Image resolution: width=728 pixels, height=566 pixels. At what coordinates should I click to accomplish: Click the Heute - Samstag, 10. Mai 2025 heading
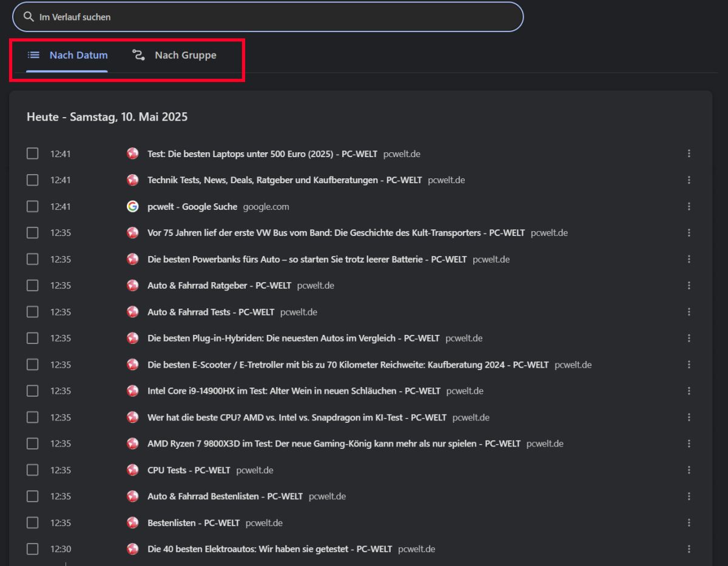pos(107,117)
